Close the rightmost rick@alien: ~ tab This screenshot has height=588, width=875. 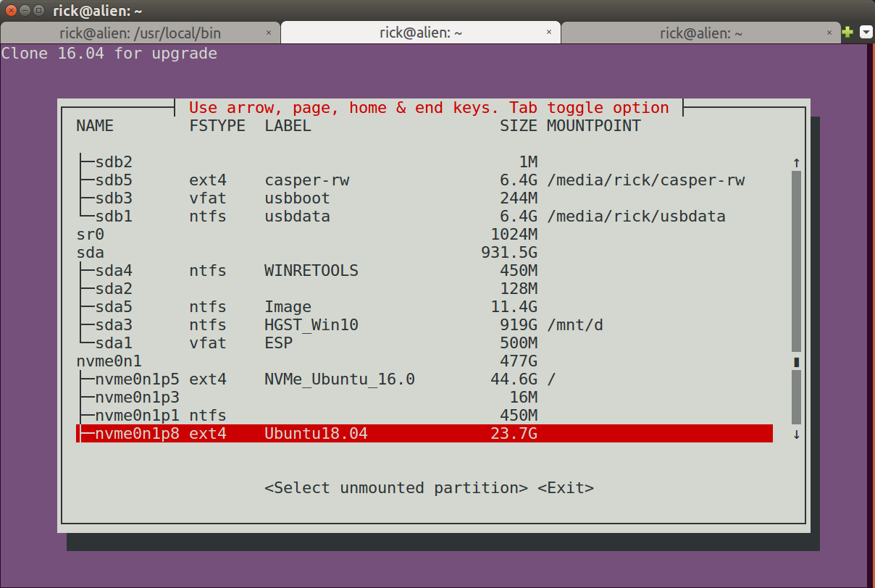point(829,33)
